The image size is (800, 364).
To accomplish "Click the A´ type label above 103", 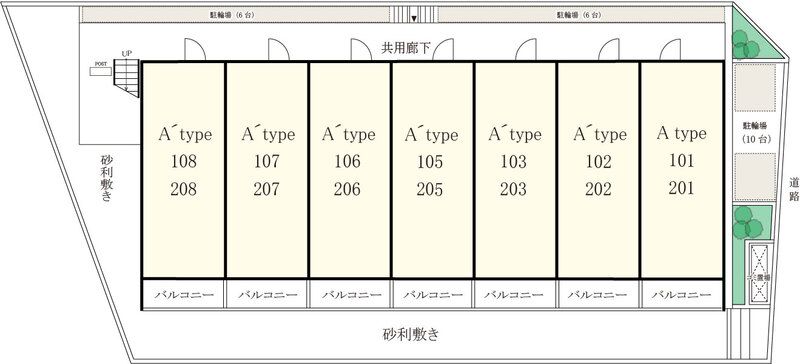I will 514,134.
